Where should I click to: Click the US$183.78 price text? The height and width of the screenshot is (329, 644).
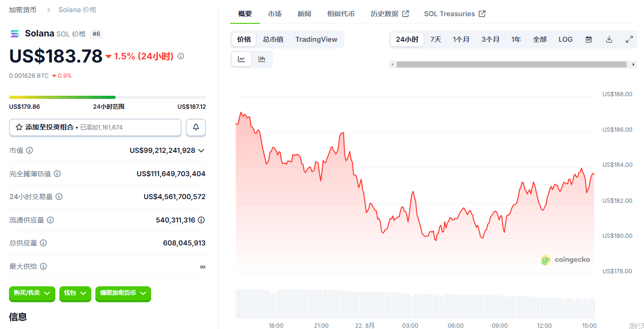(56, 56)
